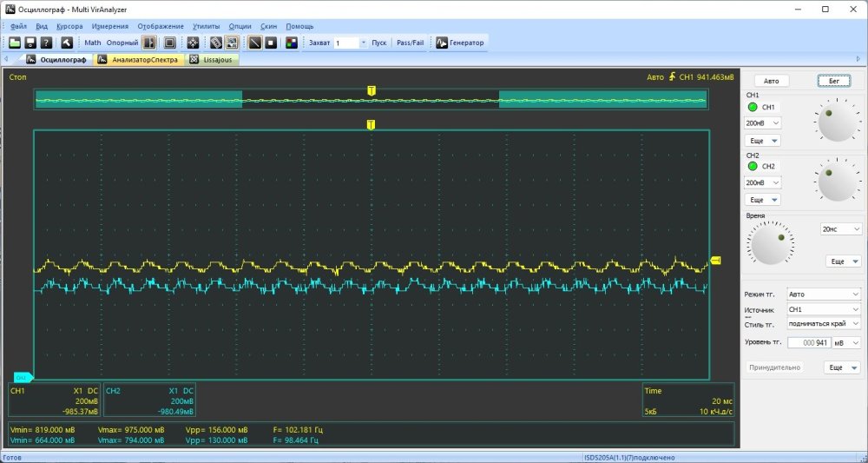
Task: Open help via the question mark icon
Action: coord(46,43)
